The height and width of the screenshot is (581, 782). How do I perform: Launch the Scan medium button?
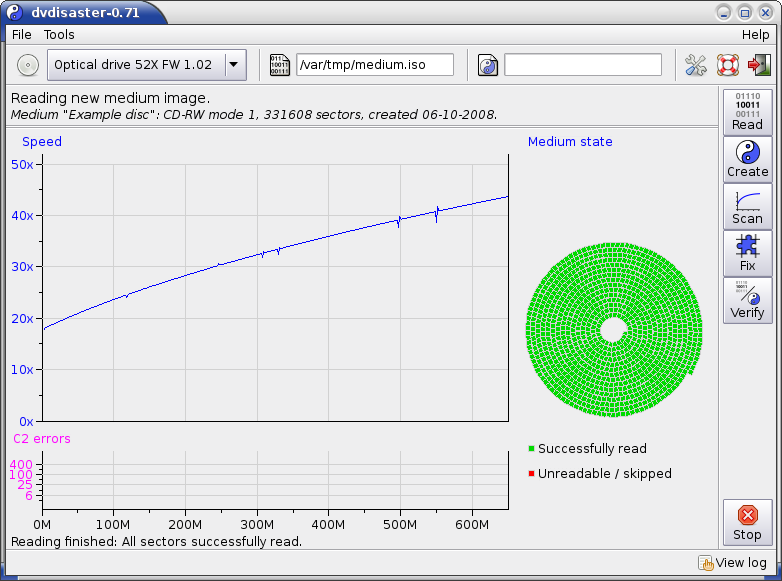[748, 206]
